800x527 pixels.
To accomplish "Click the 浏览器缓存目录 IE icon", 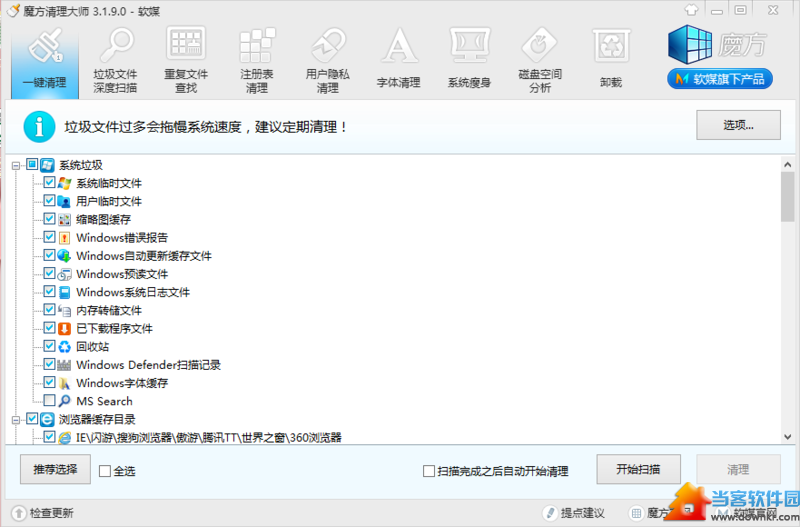I will coord(47,419).
